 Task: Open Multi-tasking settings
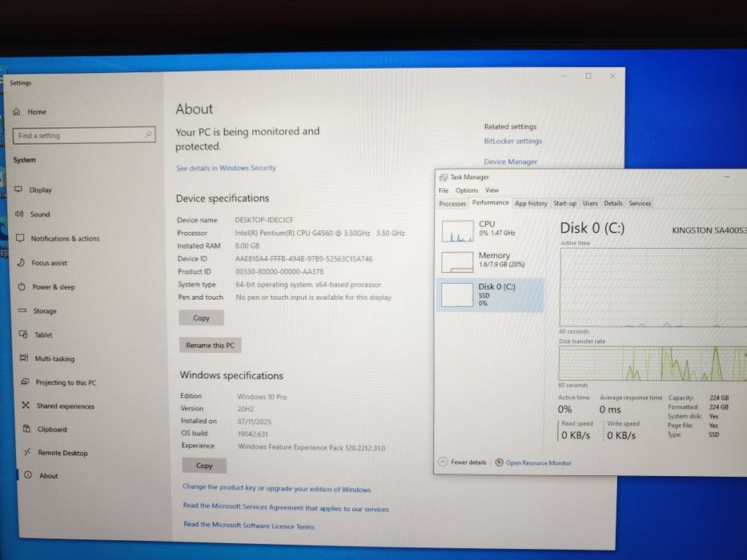click(x=47, y=358)
